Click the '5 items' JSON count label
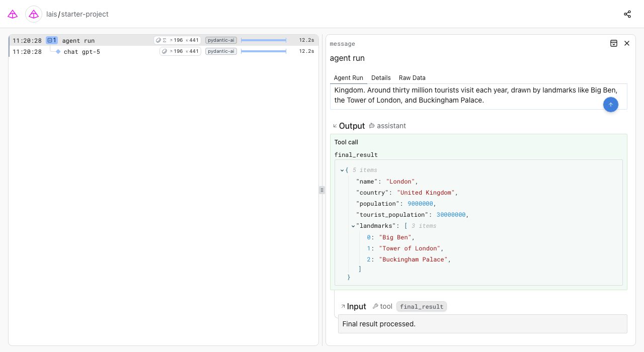Viewport: 644px width, 352px height. [365, 170]
